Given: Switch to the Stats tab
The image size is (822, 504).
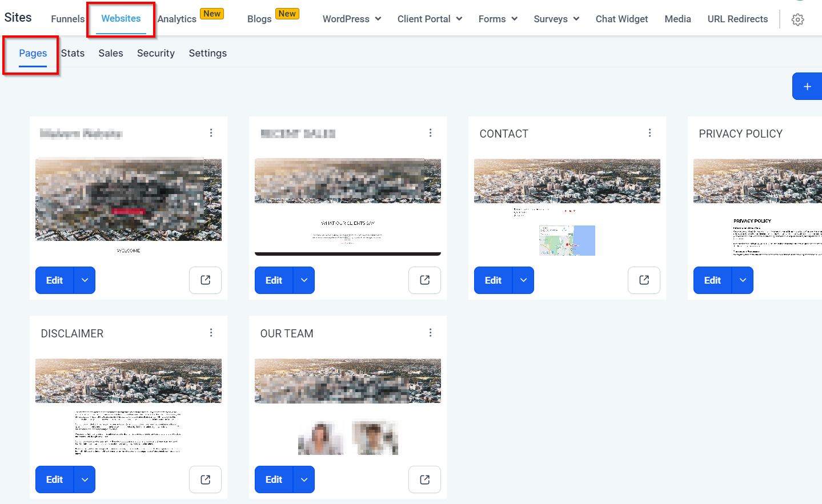Looking at the screenshot, I should tap(73, 53).
